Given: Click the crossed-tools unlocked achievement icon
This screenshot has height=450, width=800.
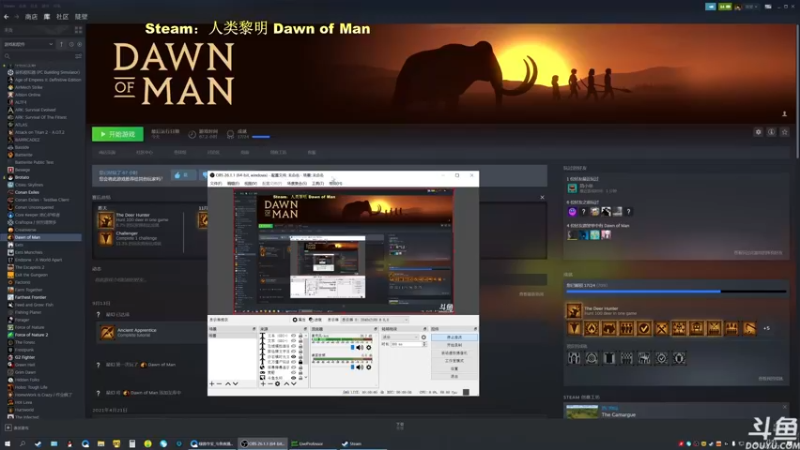Looking at the screenshot, I should [661, 329].
